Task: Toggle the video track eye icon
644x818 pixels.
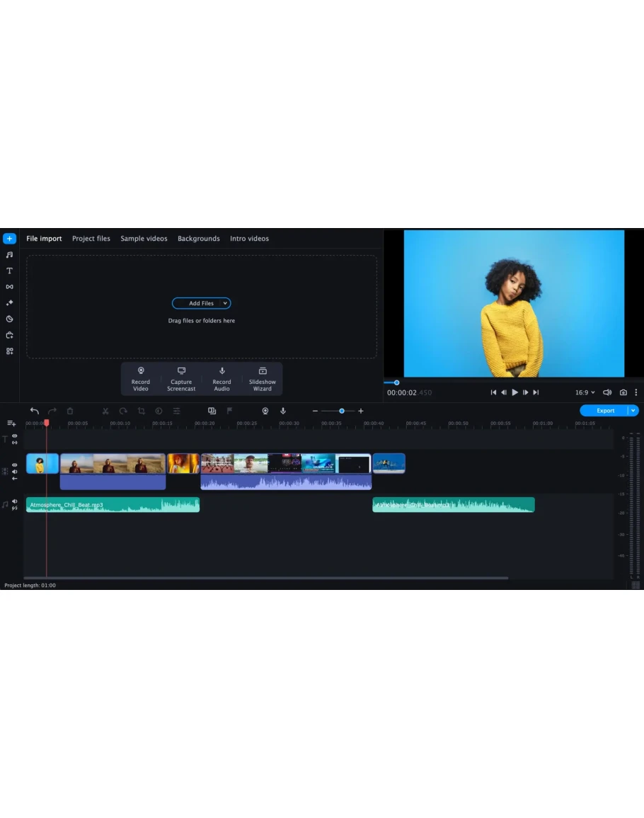Action: tap(15, 465)
